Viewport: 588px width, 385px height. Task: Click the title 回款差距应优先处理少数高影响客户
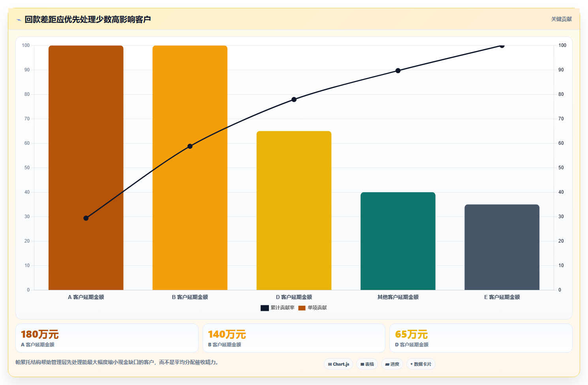88,19
